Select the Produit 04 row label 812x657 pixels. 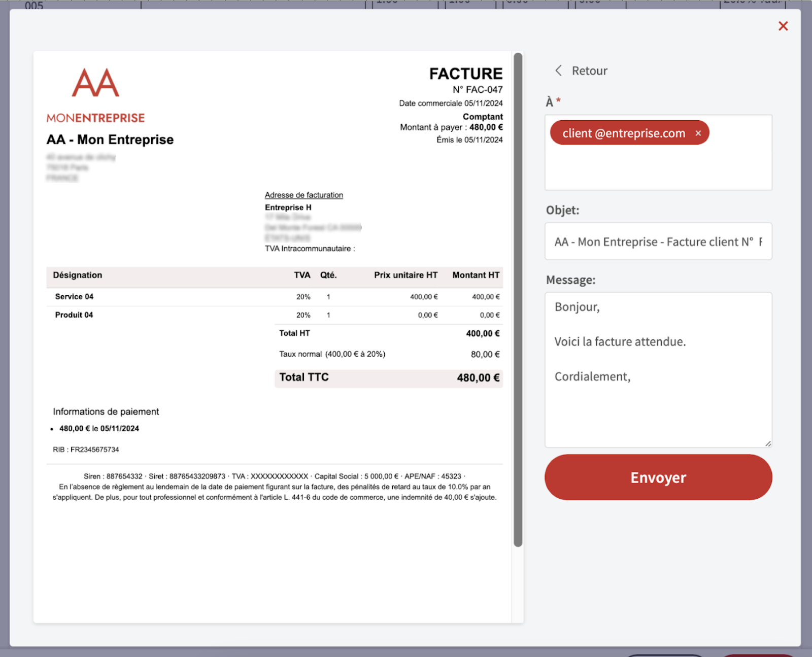pyautogui.click(x=74, y=315)
